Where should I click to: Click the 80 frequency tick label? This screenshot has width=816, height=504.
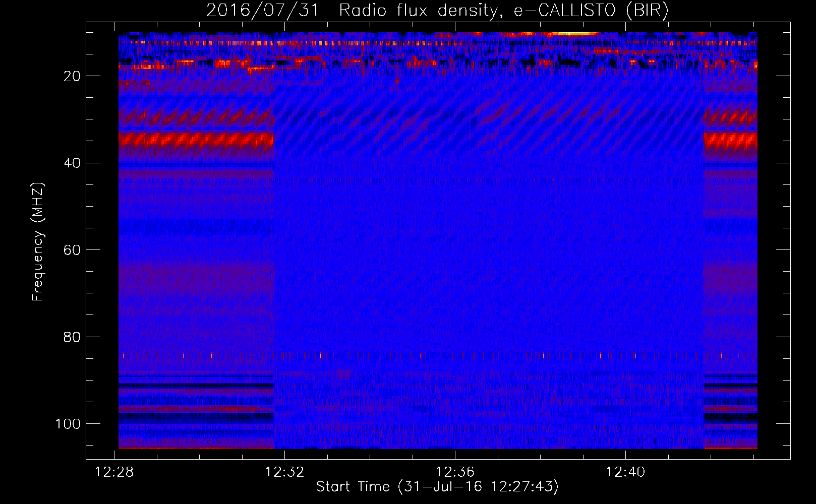pos(72,337)
